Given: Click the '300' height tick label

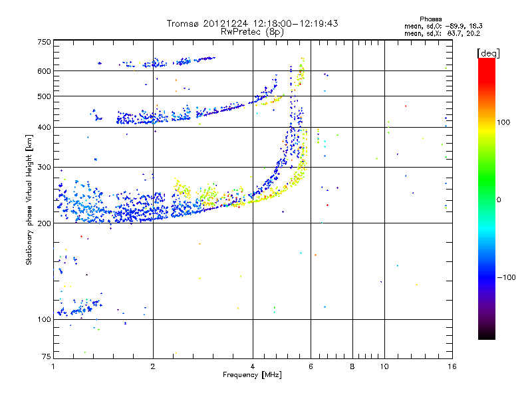Looking at the screenshot, I should [44, 168].
